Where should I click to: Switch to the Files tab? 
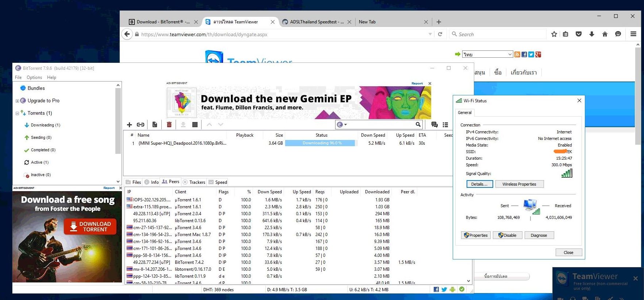coord(133,182)
